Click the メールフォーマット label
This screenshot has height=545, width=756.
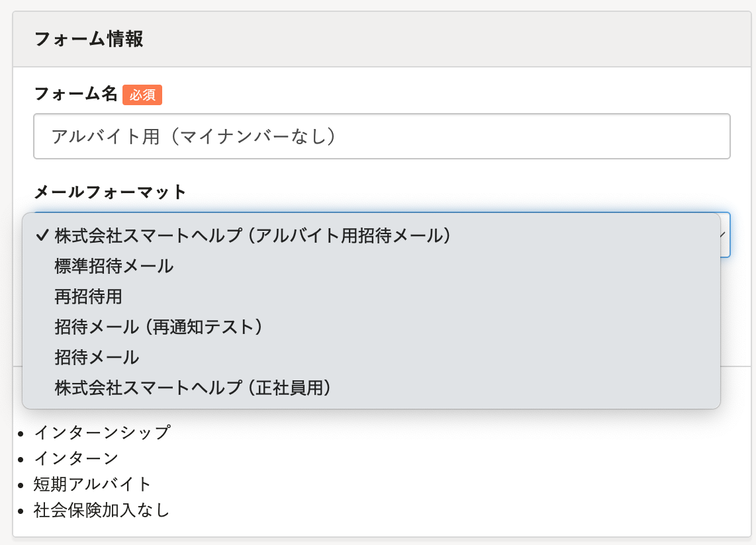110,192
